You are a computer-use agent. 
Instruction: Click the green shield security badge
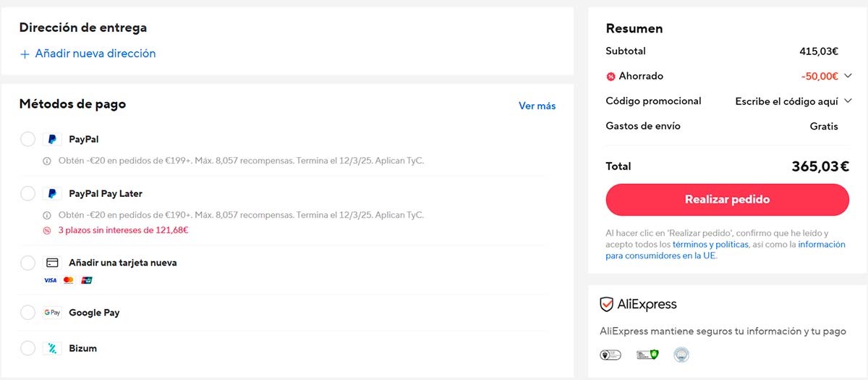point(647,355)
